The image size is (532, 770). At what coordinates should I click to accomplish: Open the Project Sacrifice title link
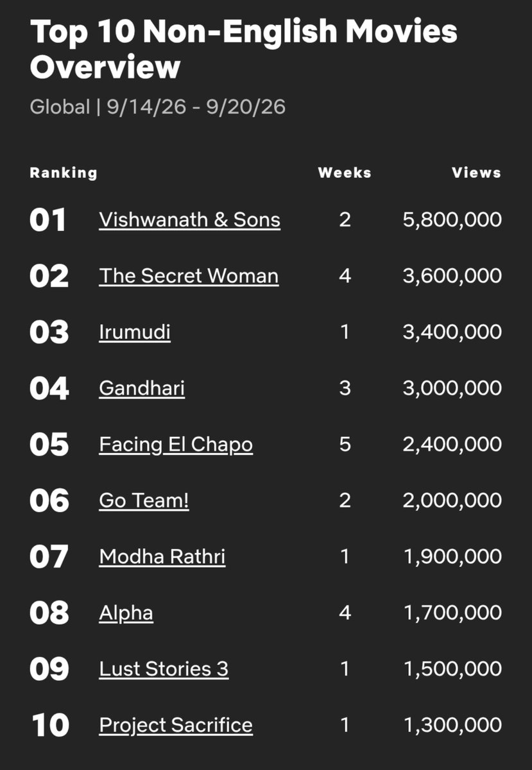176,725
